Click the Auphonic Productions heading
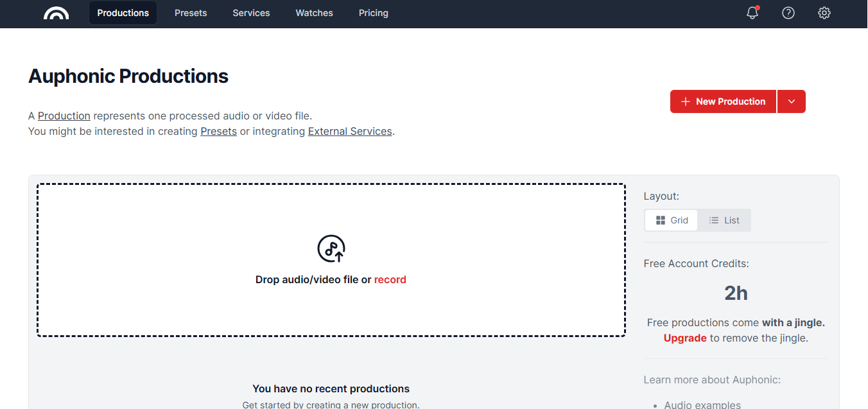This screenshot has width=868, height=409. coord(128,76)
